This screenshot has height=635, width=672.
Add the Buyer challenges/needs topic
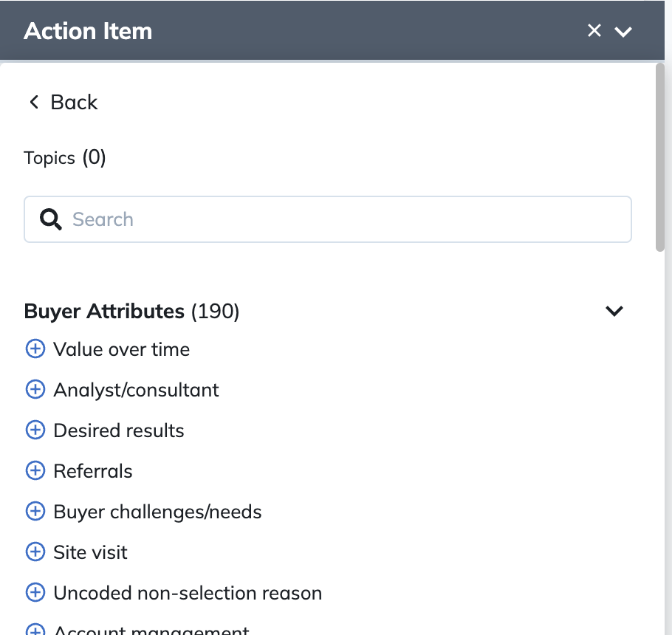tap(35, 511)
